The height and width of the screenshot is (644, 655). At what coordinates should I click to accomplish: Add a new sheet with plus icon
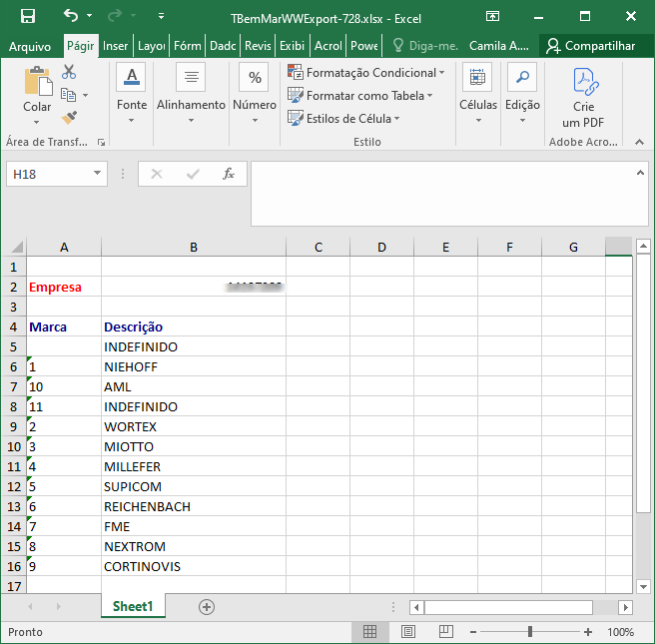point(207,607)
